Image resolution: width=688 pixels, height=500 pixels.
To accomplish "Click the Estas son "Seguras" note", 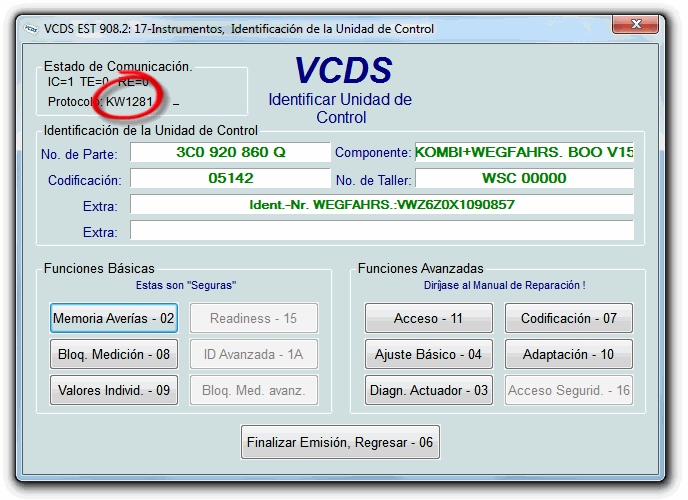I will pos(186,285).
